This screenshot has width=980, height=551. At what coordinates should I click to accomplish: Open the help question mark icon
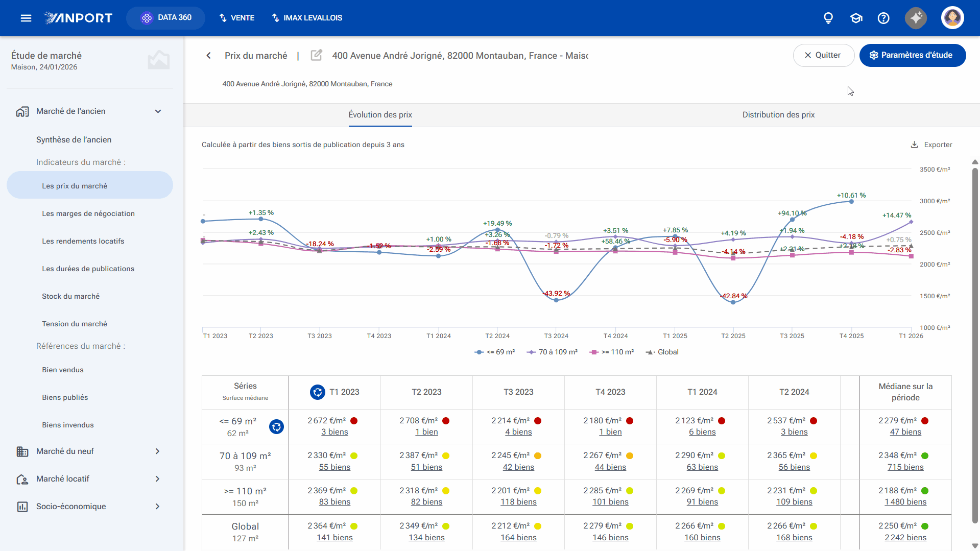[883, 18]
